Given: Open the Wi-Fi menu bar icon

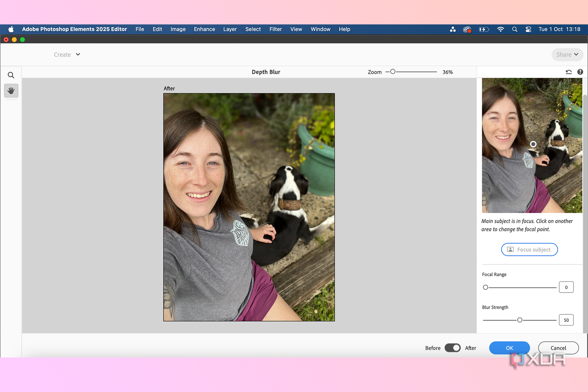Looking at the screenshot, I should point(501,29).
